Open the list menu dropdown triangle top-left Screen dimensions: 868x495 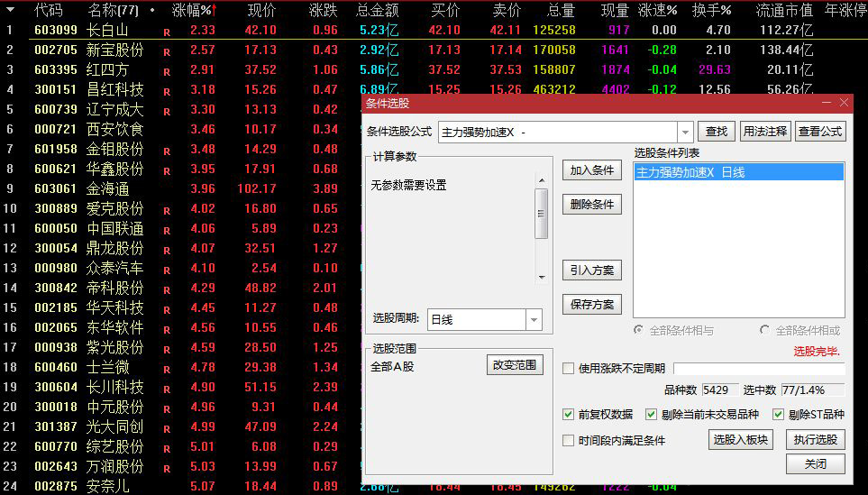pos(10,10)
